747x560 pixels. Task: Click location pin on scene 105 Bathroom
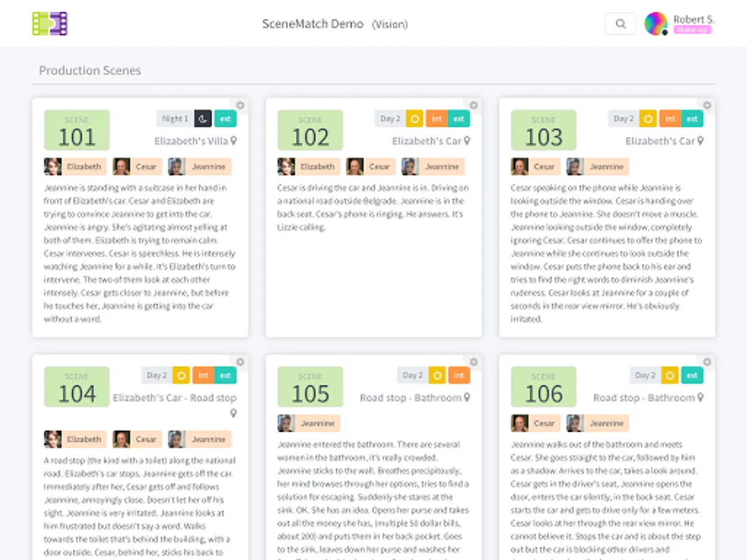pyautogui.click(x=467, y=398)
